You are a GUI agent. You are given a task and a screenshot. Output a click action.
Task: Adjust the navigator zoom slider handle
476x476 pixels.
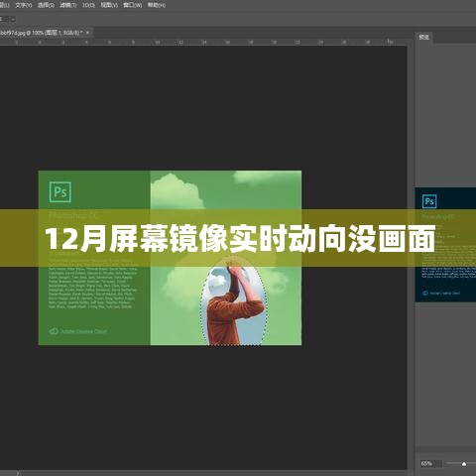point(464,464)
